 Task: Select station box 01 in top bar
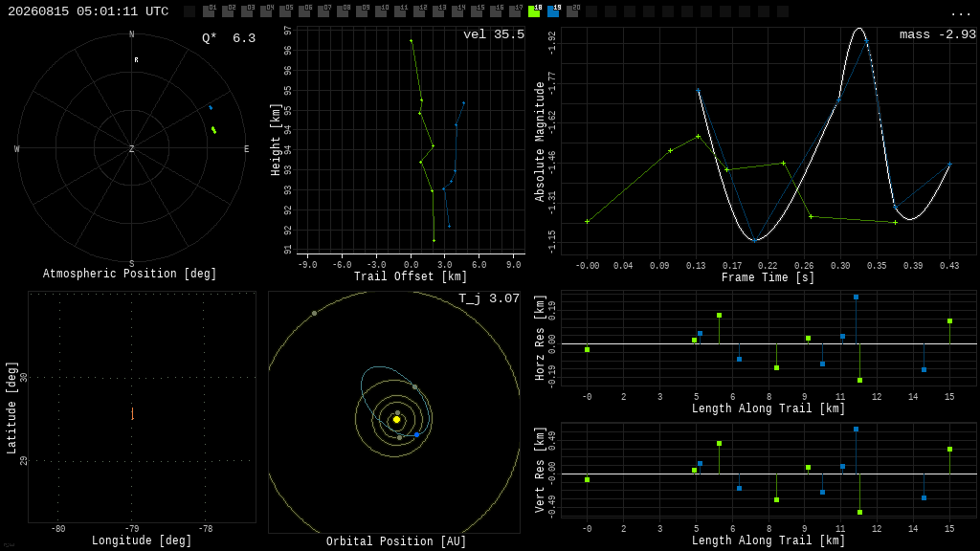pos(209,11)
